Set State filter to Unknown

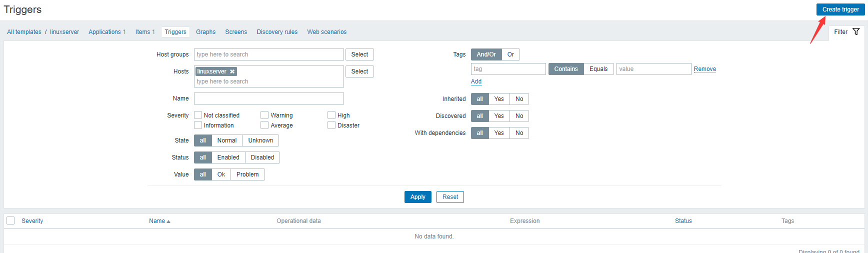[260, 140]
